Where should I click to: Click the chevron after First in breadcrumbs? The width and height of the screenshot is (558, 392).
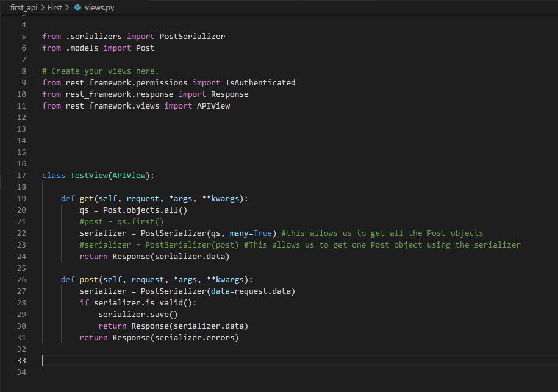pyautogui.click(x=67, y=7)
